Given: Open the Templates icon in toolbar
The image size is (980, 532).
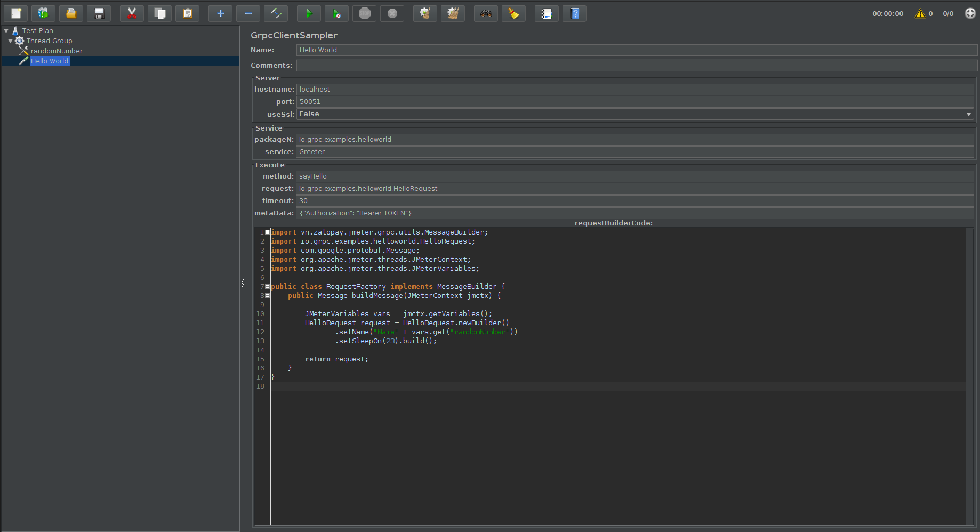Looking at the screenshot, I should tap(43, 13).
